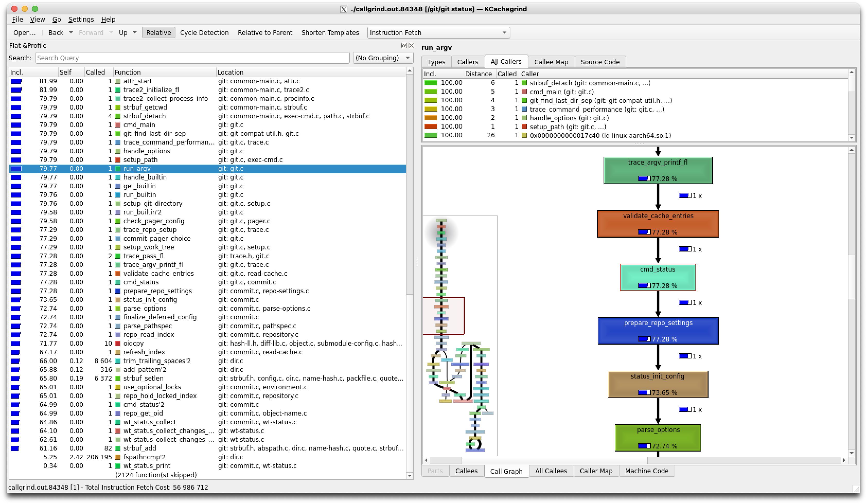
Task: Select the wt_status_collect function row
Action: (x=207, y=422)
